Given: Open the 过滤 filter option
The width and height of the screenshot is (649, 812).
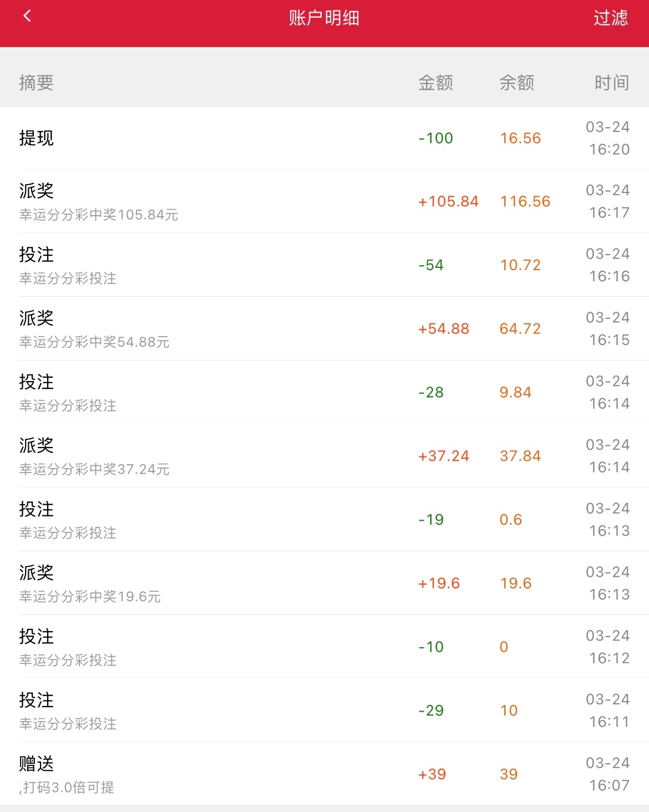Looking at the screenshot, I should (610, 18).
